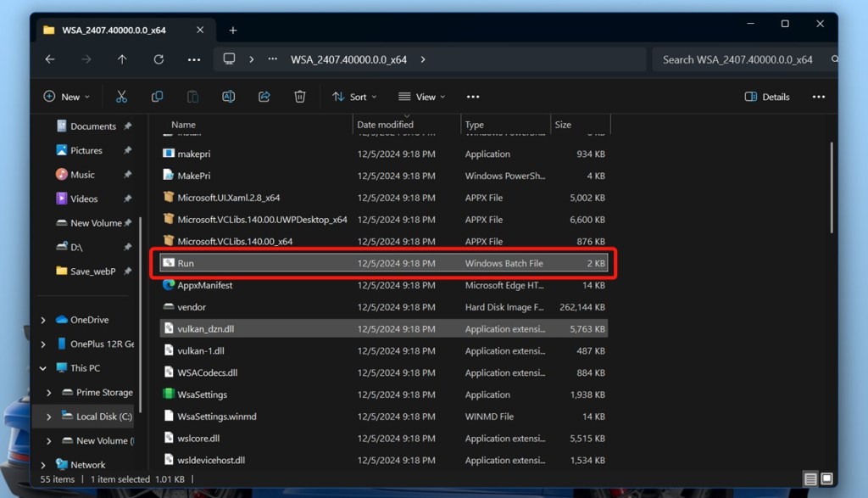This screenshot has height=498, width=868.
Task: Collapse the This PC tree node
Action: [x=43, y=368]
